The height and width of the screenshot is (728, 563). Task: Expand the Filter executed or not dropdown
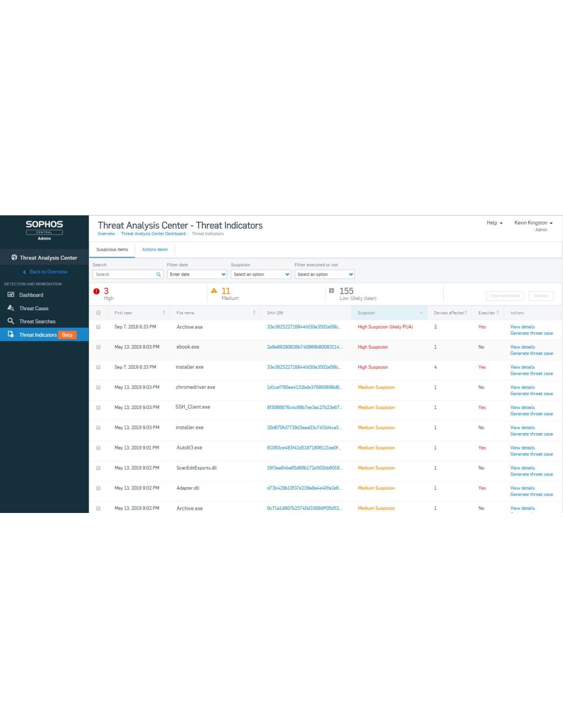324,274
